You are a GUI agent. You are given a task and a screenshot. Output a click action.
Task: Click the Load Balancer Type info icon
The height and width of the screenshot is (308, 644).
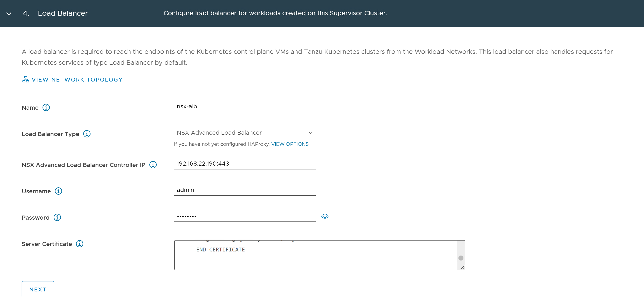coord(87,134)
